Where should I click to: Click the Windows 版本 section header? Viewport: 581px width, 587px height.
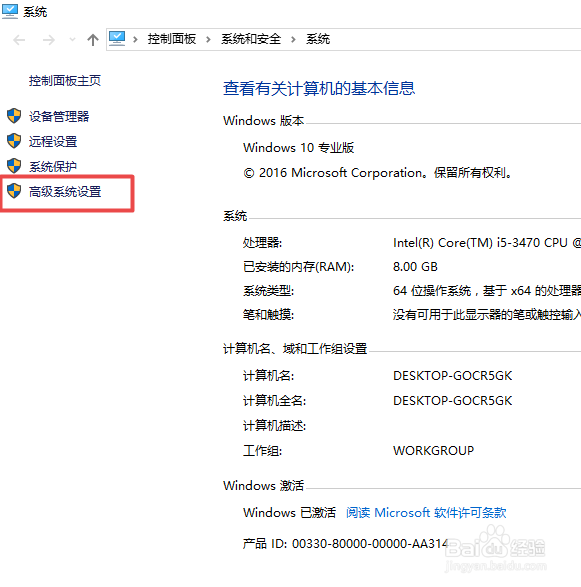264,121
